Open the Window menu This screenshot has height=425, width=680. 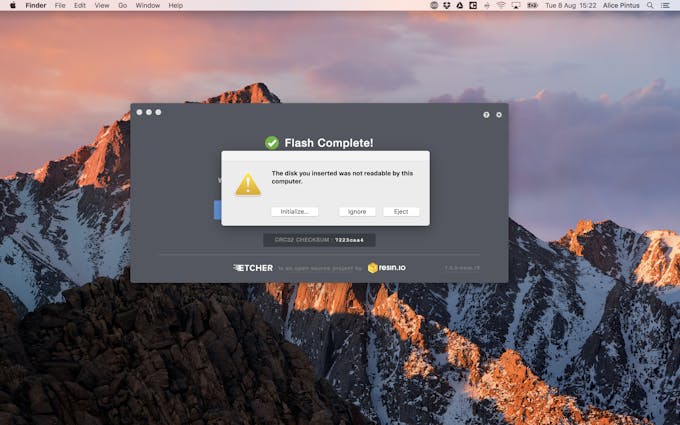[147, 5]
